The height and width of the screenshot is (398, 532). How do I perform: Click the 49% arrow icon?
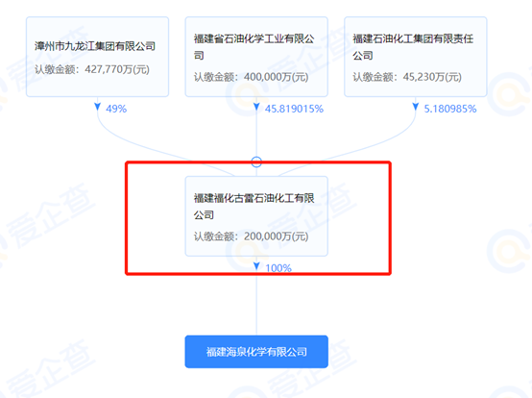[97, 107]
